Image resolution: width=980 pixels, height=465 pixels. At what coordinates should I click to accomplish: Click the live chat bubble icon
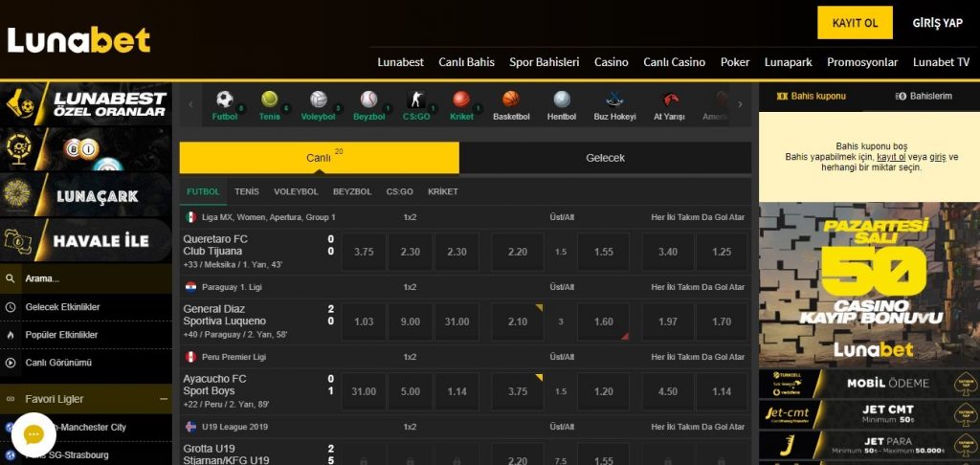[x=33, y=435]
